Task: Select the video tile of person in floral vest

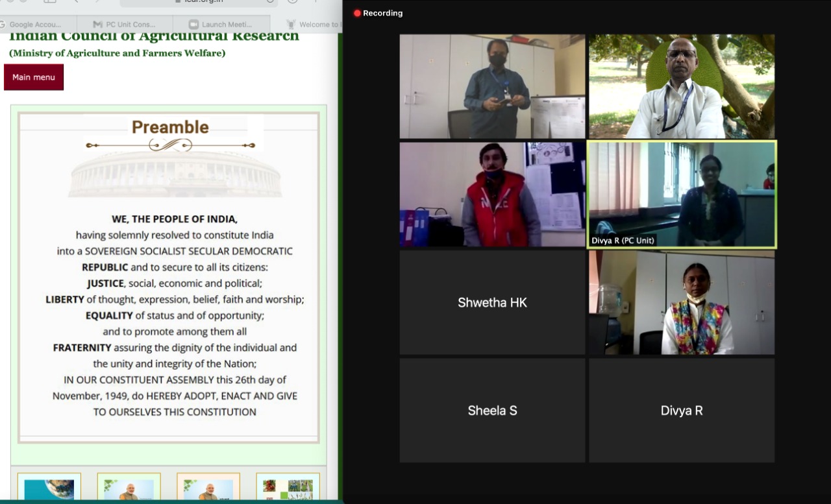Action: [681, 302]
